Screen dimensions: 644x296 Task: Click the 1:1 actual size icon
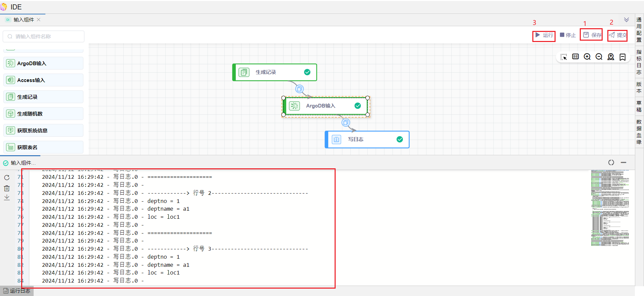click(x=575, y=57)
